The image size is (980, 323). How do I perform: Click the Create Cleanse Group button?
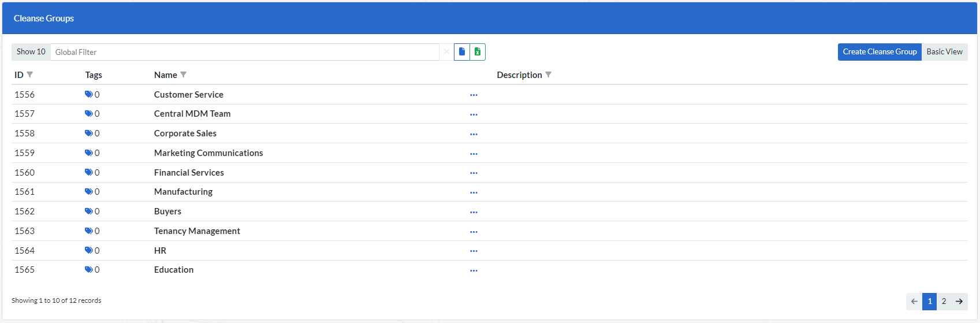pyautogui.click(x=880, y=52)
